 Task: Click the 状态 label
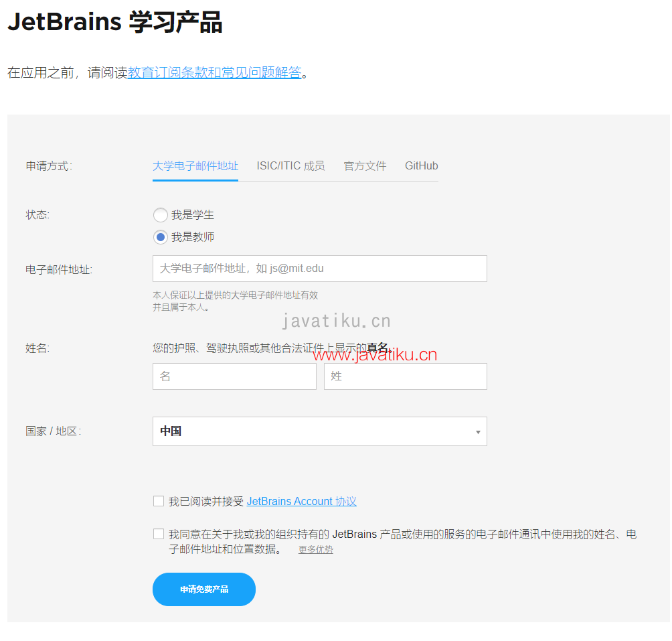click(37, 215)
